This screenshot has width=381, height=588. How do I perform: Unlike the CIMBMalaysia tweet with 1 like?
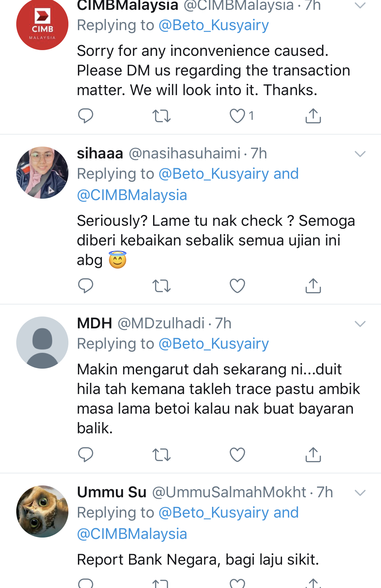[x=237, y=116]
